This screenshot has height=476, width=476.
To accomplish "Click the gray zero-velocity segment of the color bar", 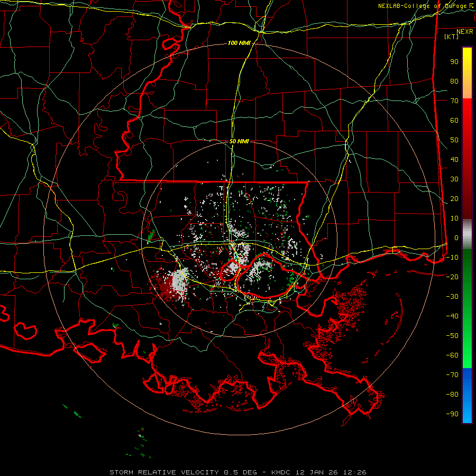I will click(467, 234).
